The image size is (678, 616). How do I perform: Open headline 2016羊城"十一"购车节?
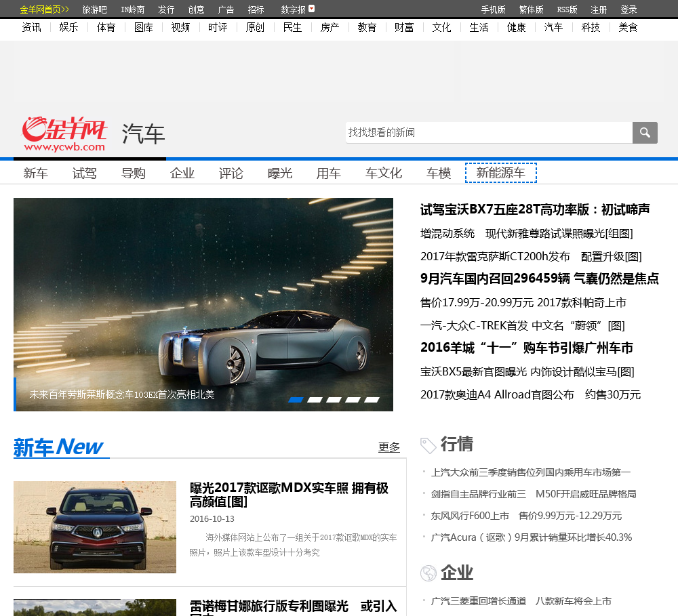pos(527,348)
